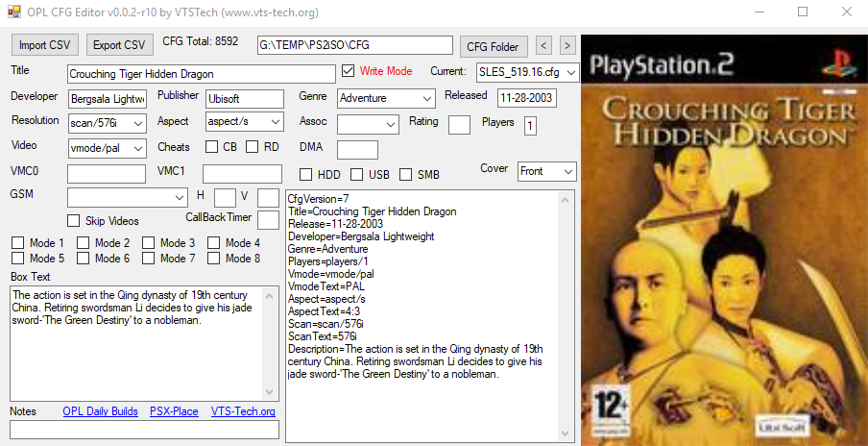Click the CFG path input field
The height and width of the screenshot is (446, 868).
pos(355,45)
